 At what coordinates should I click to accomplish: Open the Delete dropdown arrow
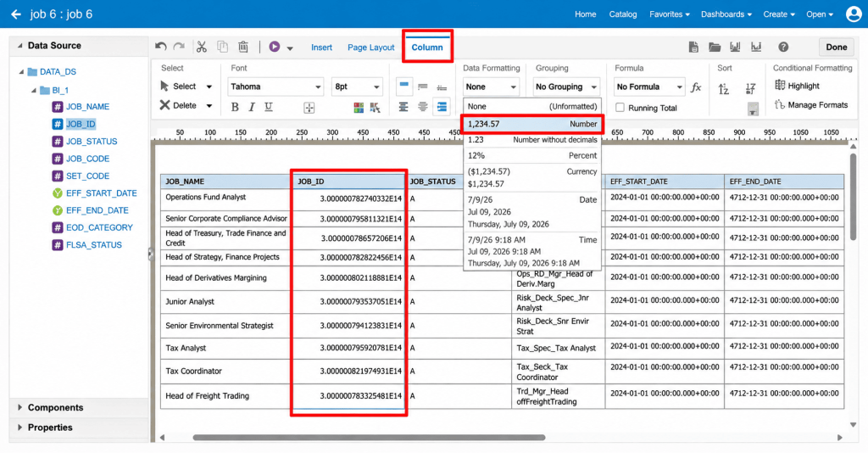click(209, 105)
